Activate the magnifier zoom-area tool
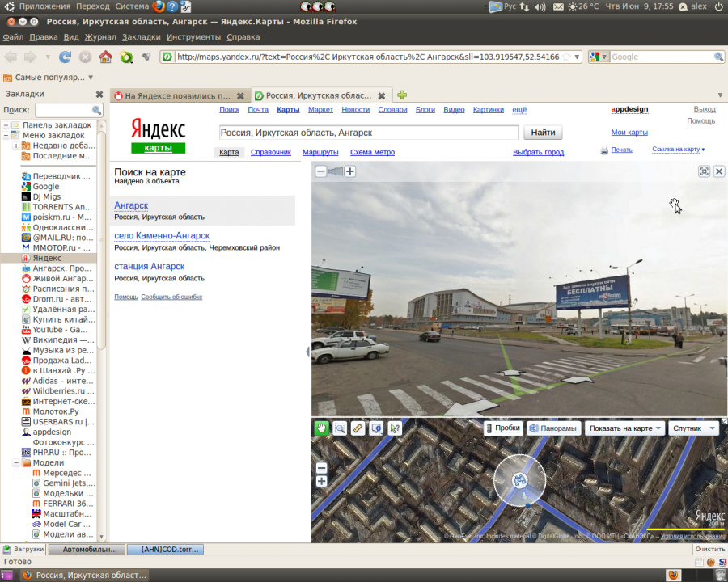728x582 pixels. click(x=340, y=428)
